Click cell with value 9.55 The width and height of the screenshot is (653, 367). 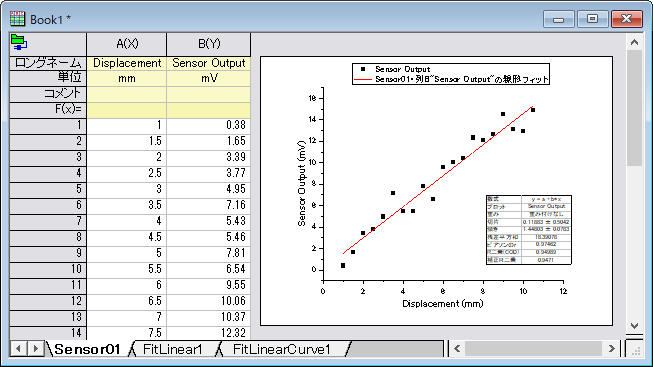pyautogui.click(x=209, y=285)
